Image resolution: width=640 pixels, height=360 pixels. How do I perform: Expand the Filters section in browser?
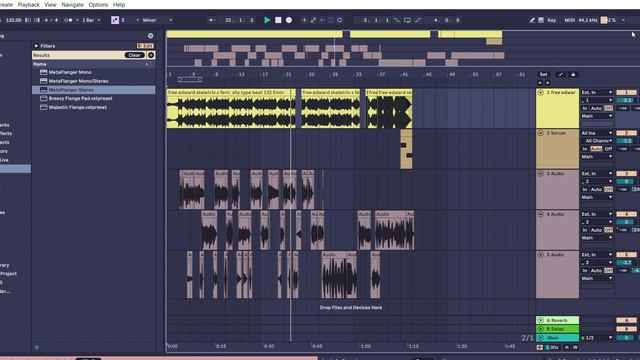(x=36, y=46)
